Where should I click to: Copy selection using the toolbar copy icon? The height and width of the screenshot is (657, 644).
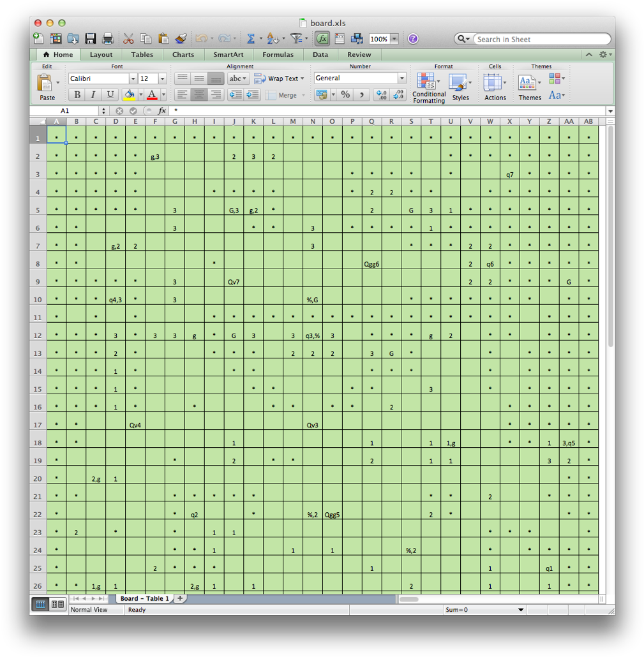[x=146, y=38]
